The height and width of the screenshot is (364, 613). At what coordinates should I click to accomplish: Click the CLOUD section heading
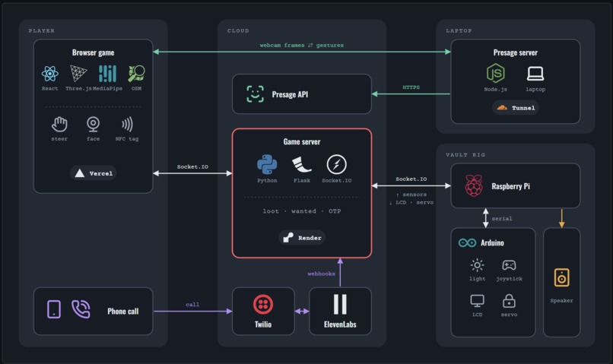click(x=238, y=30)
